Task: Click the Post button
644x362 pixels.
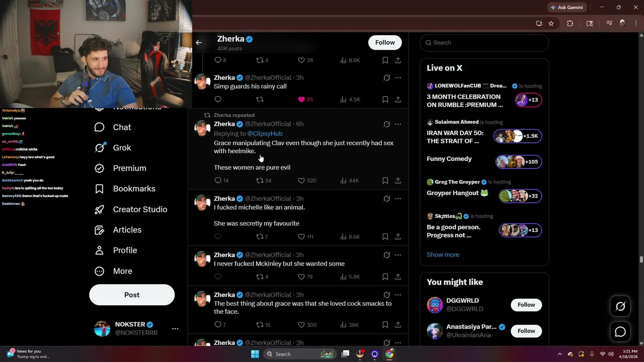Action: click(x=132, y=295)
